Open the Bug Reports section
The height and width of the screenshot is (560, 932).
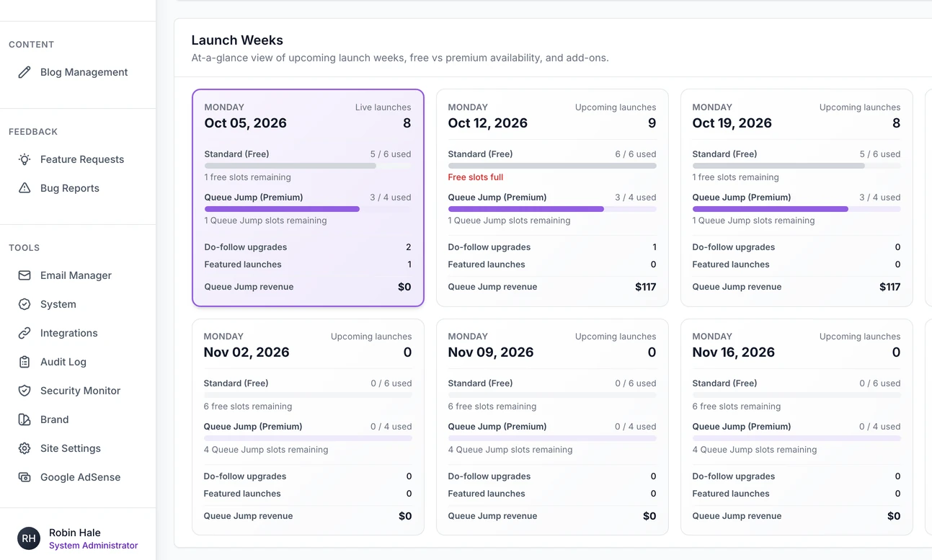[78, 188]
